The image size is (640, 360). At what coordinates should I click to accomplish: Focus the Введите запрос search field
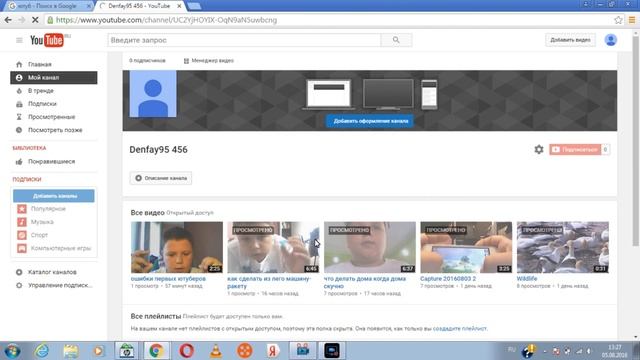point(244,40)
